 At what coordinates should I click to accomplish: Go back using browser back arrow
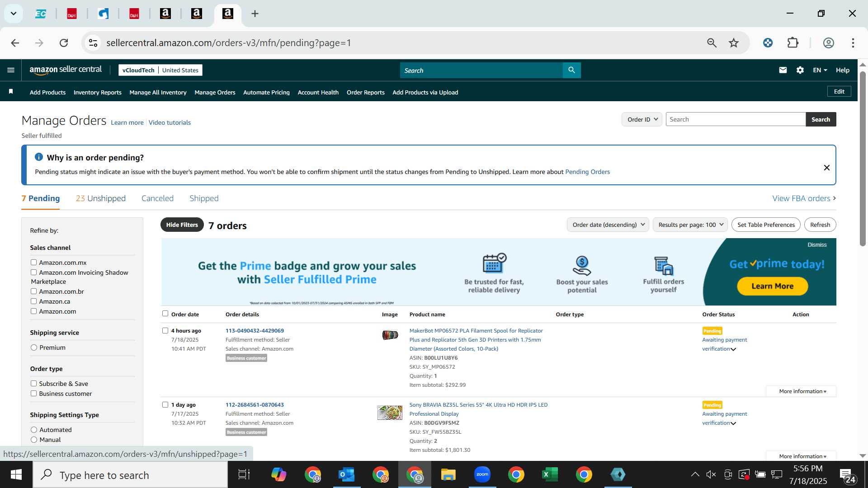[15, 43]
